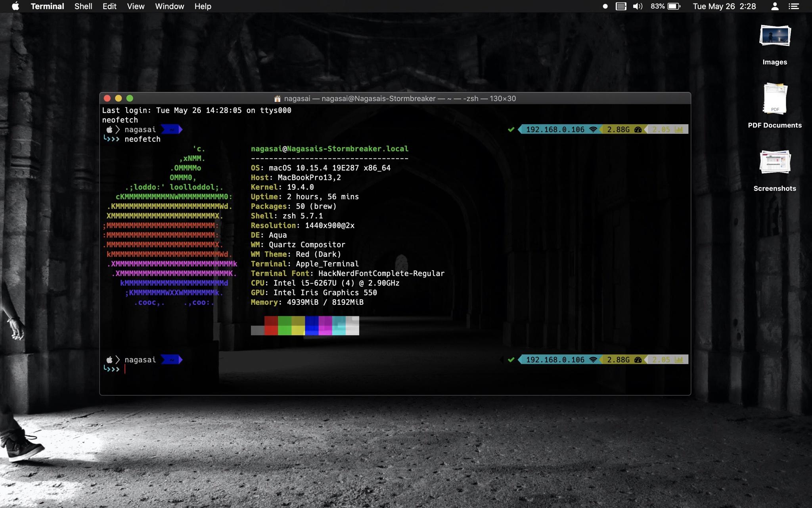Open the PDF Documents stack on the desktop
This screenshot has width=812, height=508.
pos(775,98)
